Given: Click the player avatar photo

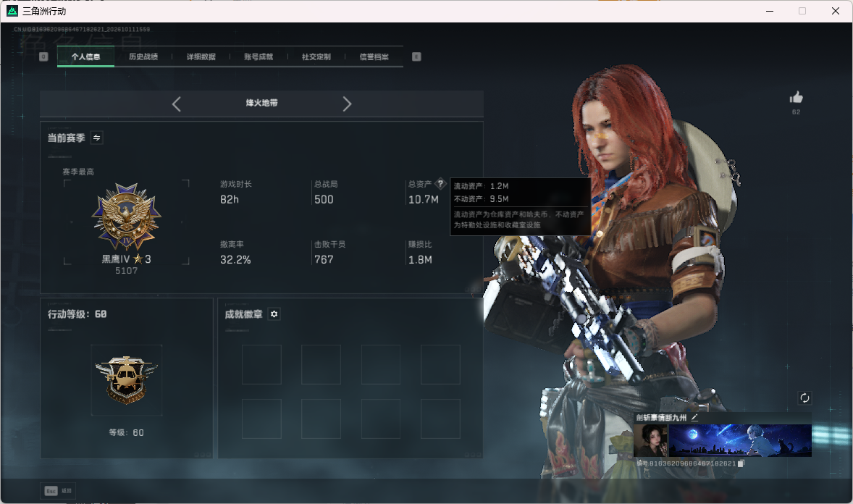Looking at the screenshot, I should (x=651, y=440).
